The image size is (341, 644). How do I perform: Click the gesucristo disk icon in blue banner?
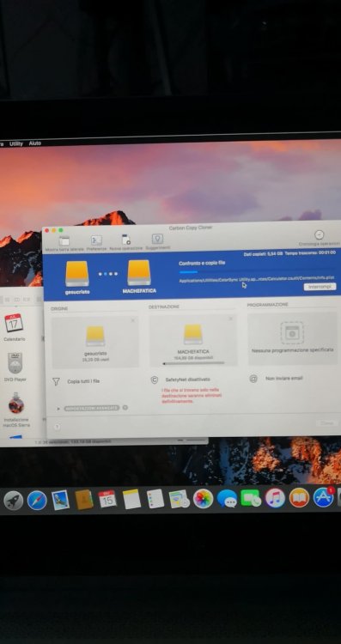[x=76, y=274]
